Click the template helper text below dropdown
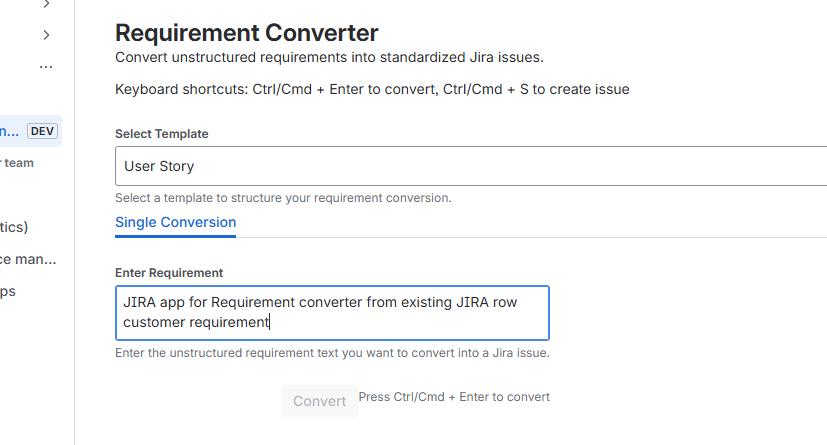Screen dimensions: 827x445 283,198
